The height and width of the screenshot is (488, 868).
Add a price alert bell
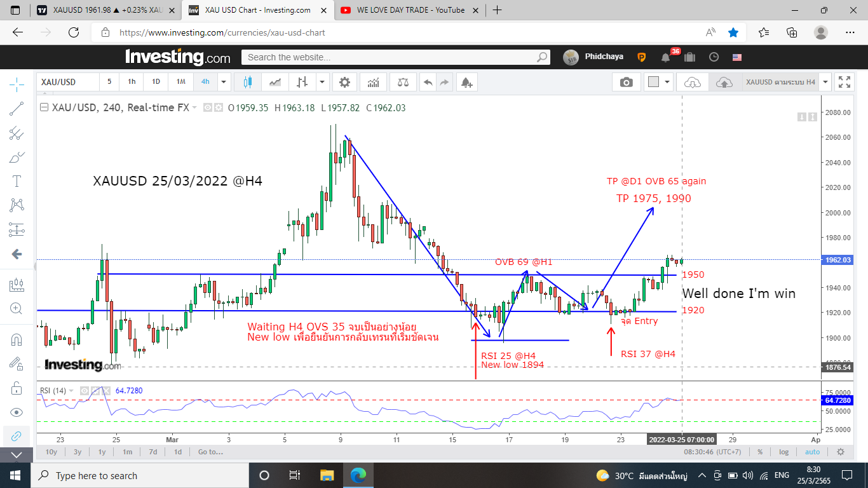click(x=466, y=82)
